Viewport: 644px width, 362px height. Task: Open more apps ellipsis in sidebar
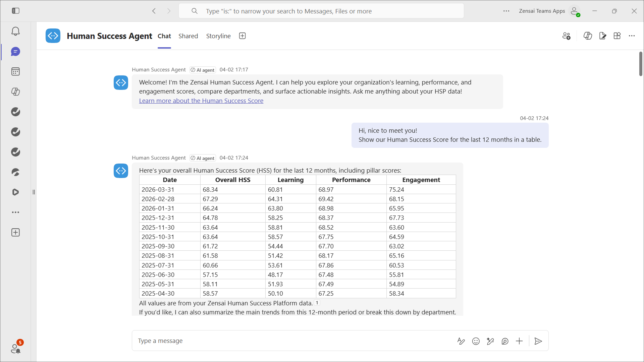tap(15, 213)
